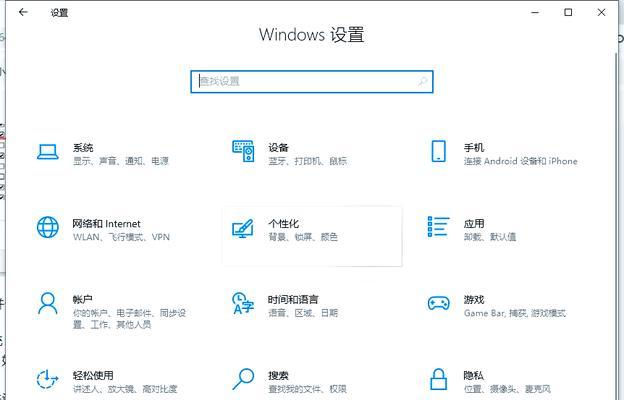Open the 系统 settings title

pos(83,148)
